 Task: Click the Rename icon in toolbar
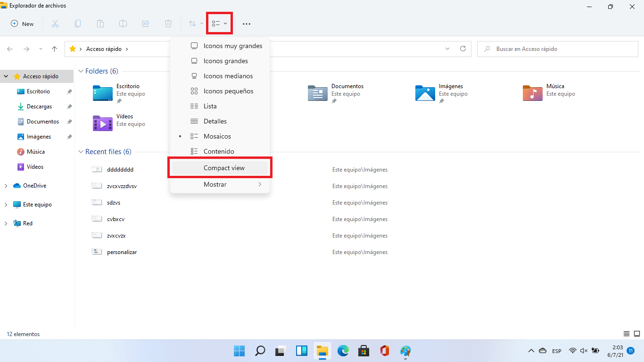point(123,24)
